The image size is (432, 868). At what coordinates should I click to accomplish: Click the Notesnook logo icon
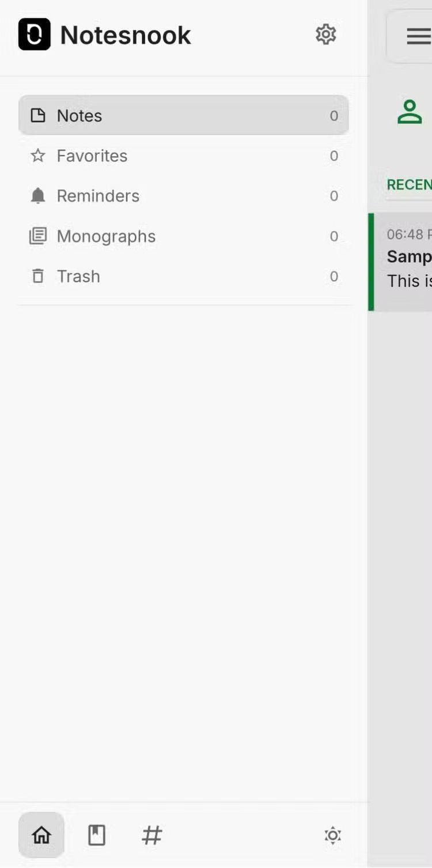click(35, 35)
